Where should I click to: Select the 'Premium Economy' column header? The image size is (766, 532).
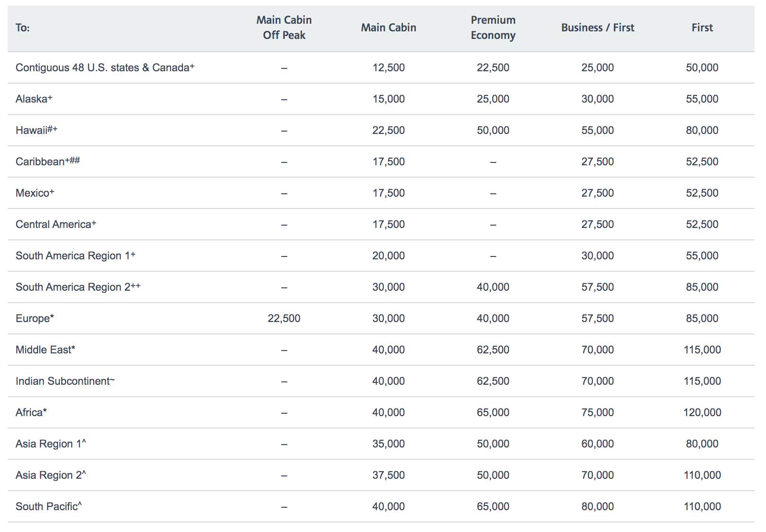(493, 27)
